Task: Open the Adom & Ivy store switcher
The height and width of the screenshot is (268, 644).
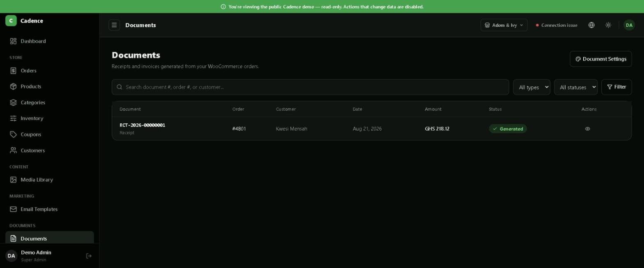Action: click(x=504, y=25)
